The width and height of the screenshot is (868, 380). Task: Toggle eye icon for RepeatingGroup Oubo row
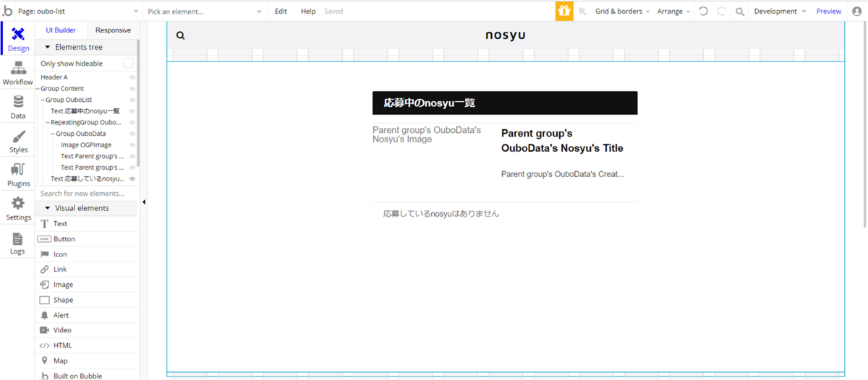click(132, 123)
